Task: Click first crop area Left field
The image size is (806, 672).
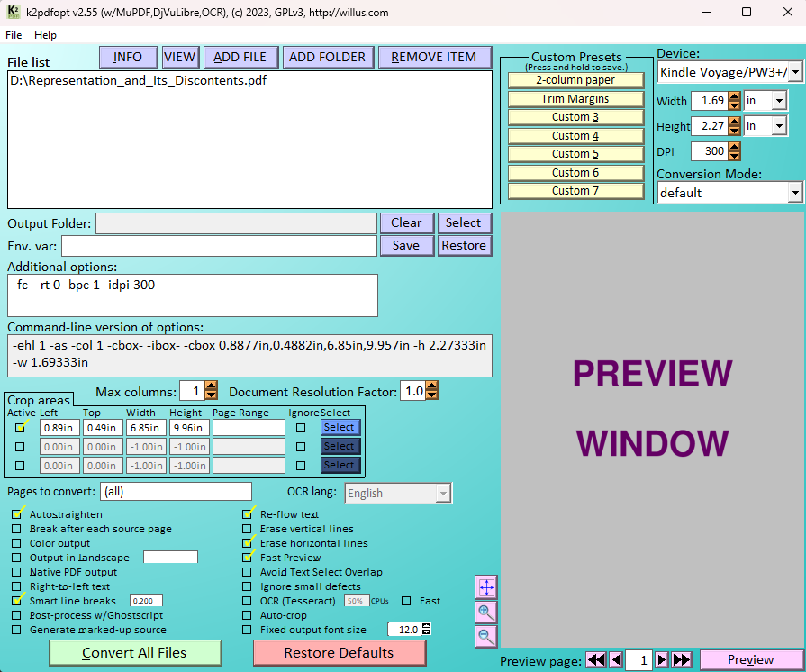Action: (x=59, y=428)
